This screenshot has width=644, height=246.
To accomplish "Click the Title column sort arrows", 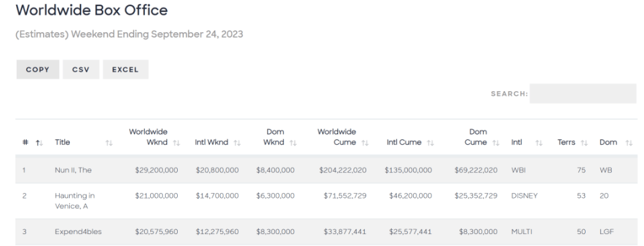I will point(109,143).
